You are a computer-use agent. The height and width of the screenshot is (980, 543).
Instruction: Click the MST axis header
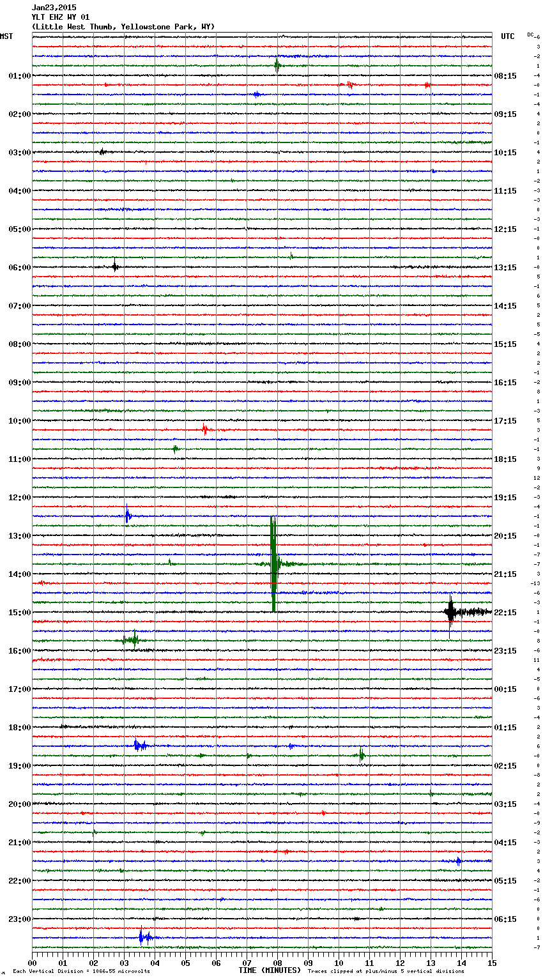click(x=6, y=36)
